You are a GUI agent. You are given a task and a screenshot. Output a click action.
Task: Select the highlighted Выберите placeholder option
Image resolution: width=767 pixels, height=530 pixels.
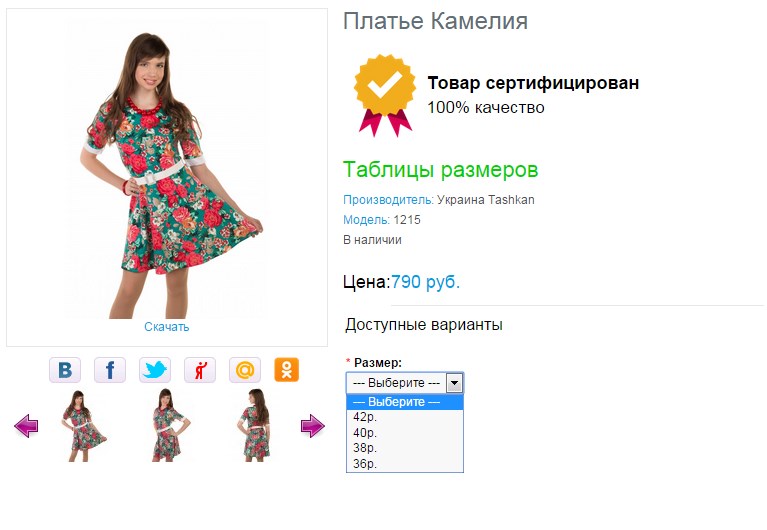405,402
